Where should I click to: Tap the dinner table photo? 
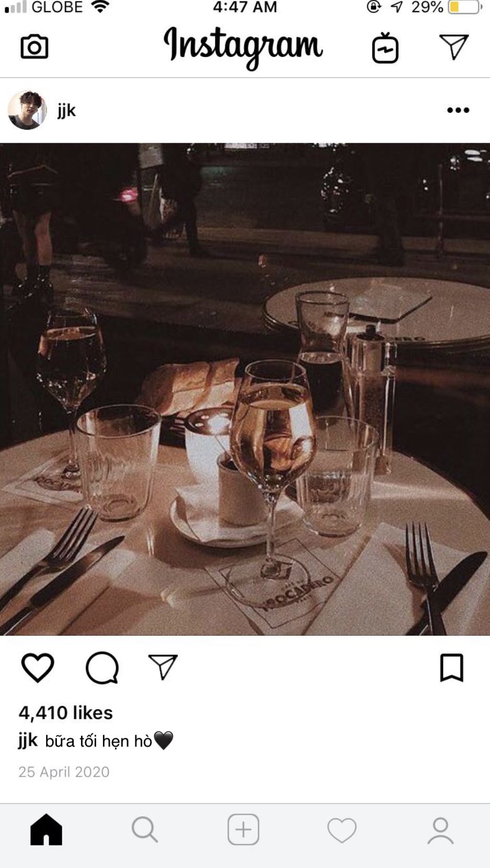coord(245,389)
